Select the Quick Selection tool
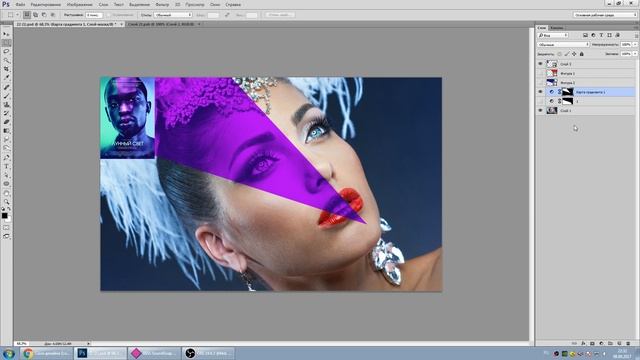Viewport: 640px width, 360px height. pyautogui.click(x=6, y=60)
